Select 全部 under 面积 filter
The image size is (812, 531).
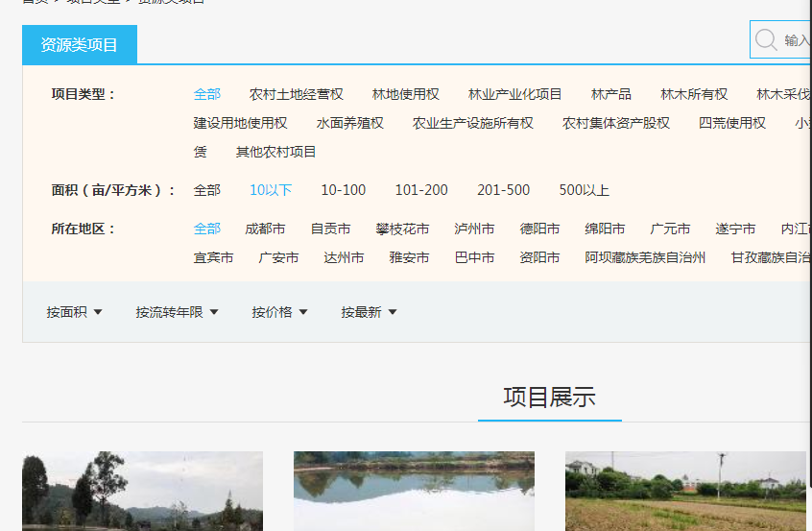click(x=207, y=190)
